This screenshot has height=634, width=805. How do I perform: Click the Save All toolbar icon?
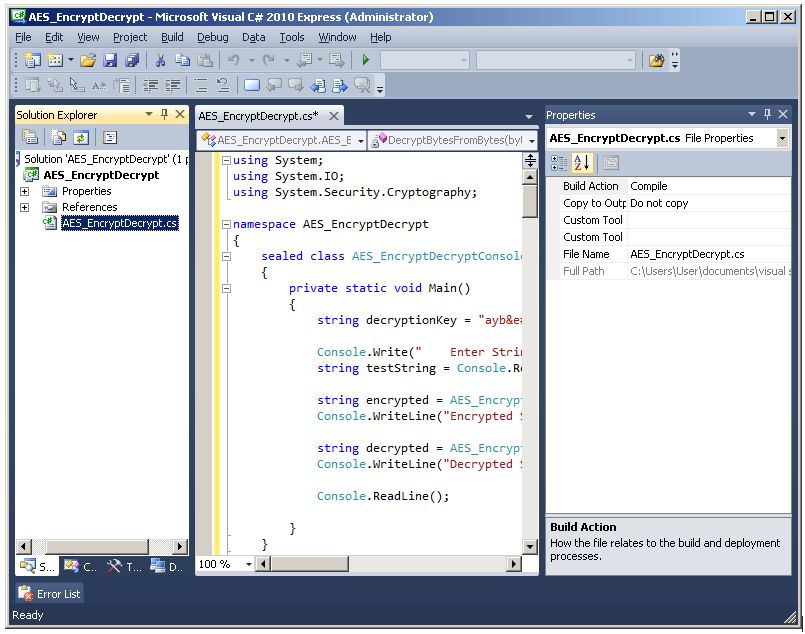(x=131, y=61)
